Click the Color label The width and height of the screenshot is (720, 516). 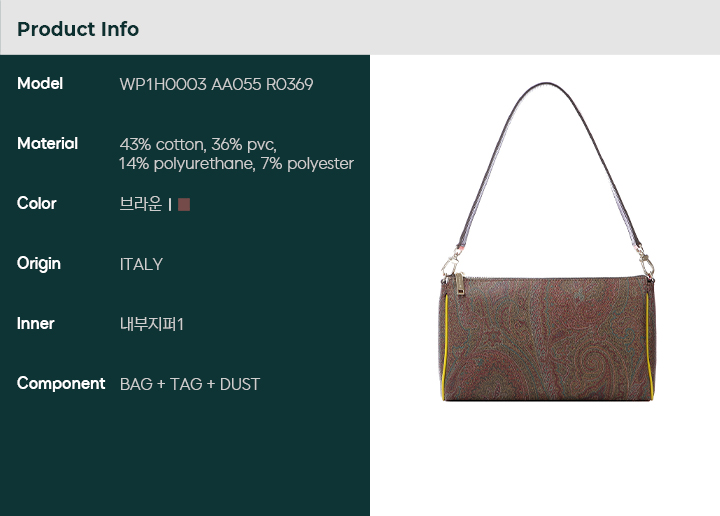(x=37, y=203)
